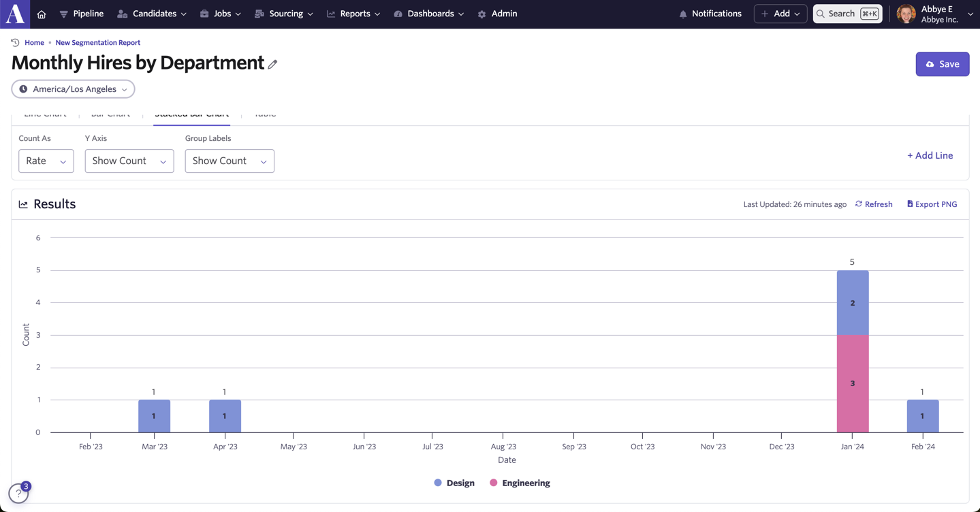Follow the Home breadcrumb link

point(34,42)
